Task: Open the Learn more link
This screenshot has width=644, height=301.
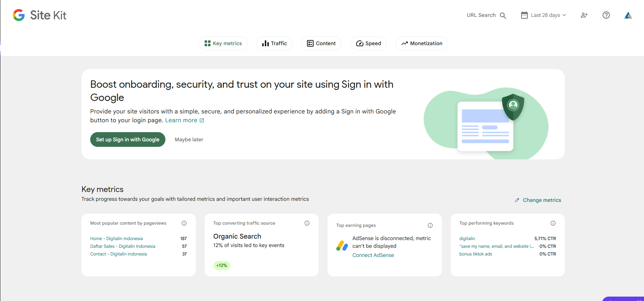Action: pyautogui.click(x=184, y=120)
